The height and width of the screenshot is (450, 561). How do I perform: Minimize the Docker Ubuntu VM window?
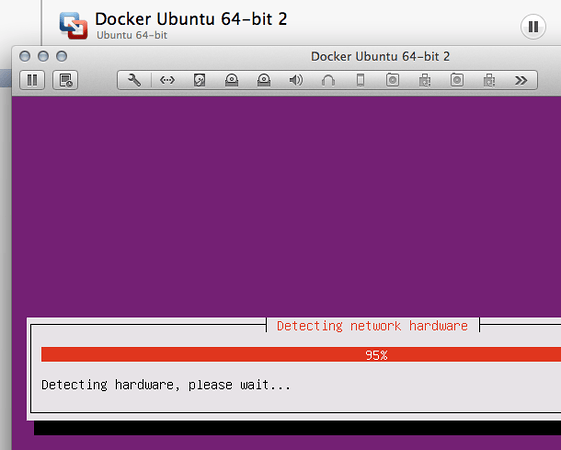pos(43,56)
